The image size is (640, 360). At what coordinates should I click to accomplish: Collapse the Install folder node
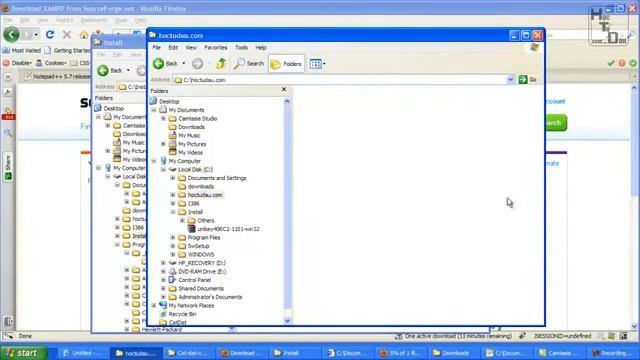point(173,212)
